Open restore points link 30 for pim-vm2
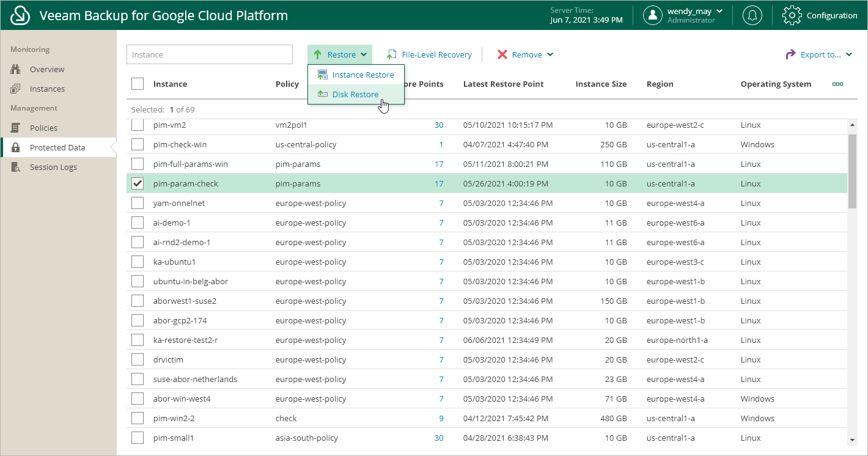This screenshot has width=868, height=456. click(439, 125)
